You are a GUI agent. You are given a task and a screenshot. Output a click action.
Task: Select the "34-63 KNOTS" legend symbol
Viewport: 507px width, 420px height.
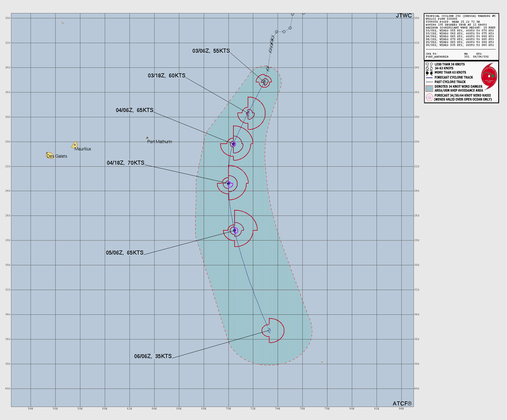[x=429, y=68]
